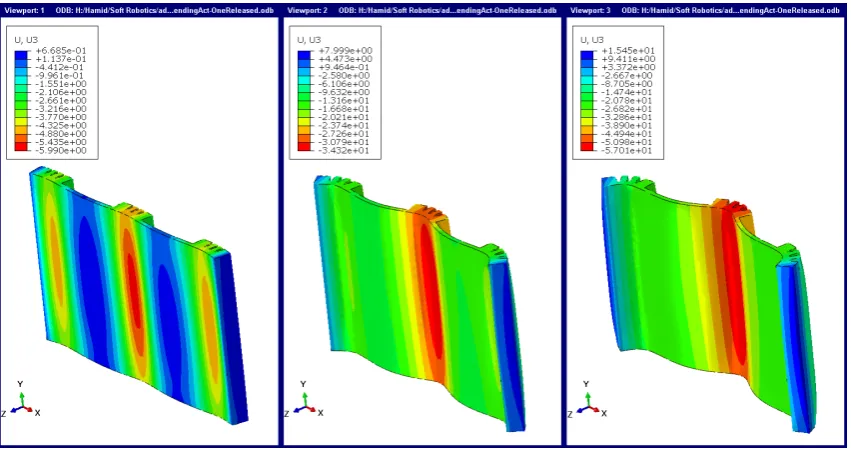Select the Viewport: 2 title label
The image size is (851, 450).
(x=307, y=10)
